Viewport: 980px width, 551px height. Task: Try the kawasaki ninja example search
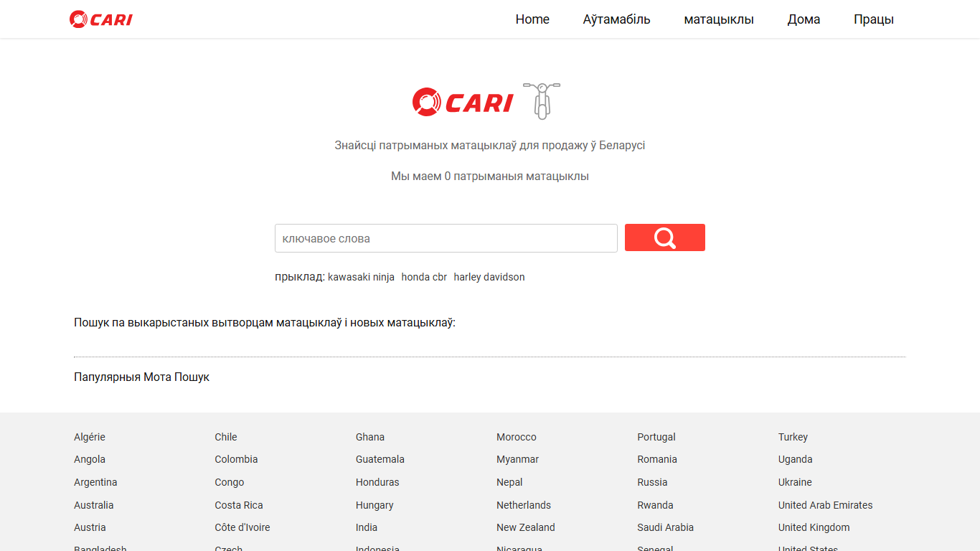click(x=361, y=277)
